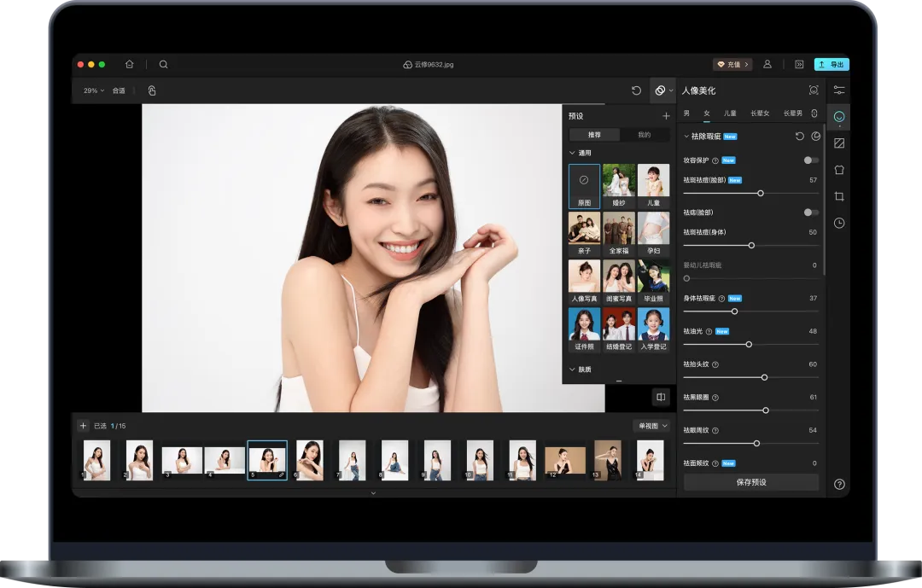Image resolution: width=922 pixels, height=588 pixels.
Task: Select the hand pan tool
Action: click(x=152, y=90)
